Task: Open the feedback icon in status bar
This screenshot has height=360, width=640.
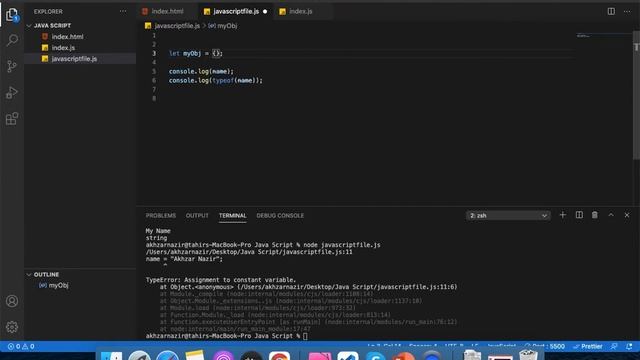Action: (x=614, y=347)
